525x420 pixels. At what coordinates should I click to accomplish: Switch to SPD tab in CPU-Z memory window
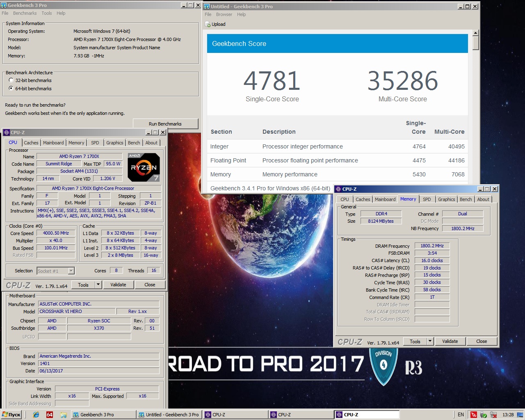tap(427, 199)
